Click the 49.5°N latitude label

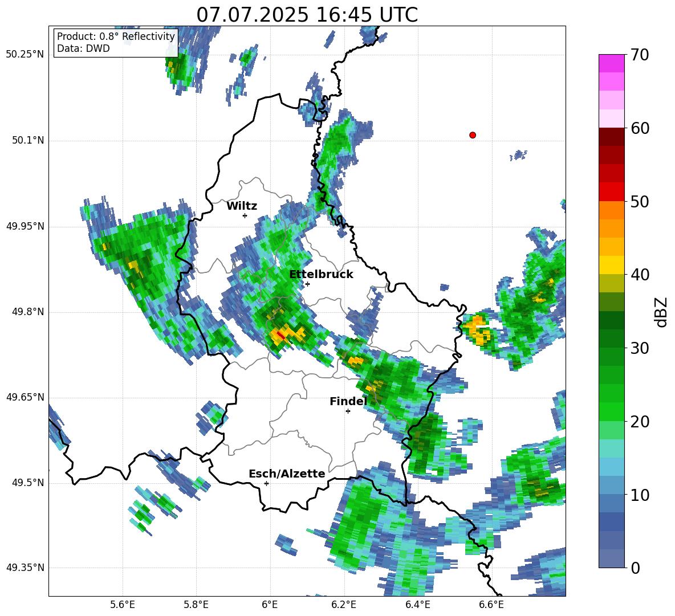tap(28, 483)
